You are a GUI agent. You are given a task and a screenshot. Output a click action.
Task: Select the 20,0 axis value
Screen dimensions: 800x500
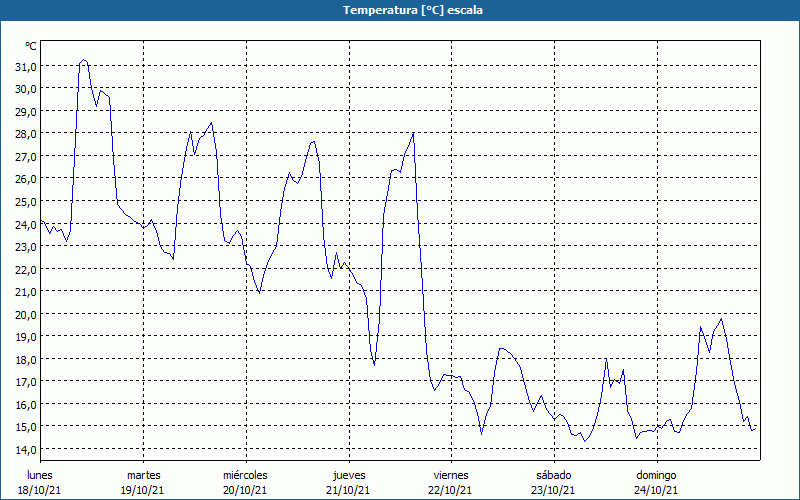click(x=25, y=315)
